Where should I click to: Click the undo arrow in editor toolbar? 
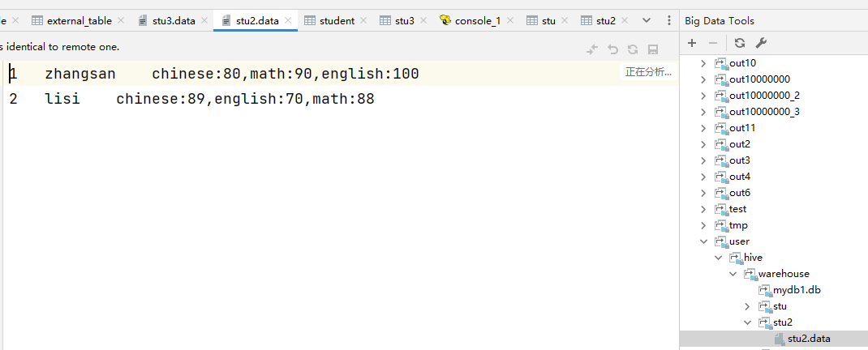point(612,49)
